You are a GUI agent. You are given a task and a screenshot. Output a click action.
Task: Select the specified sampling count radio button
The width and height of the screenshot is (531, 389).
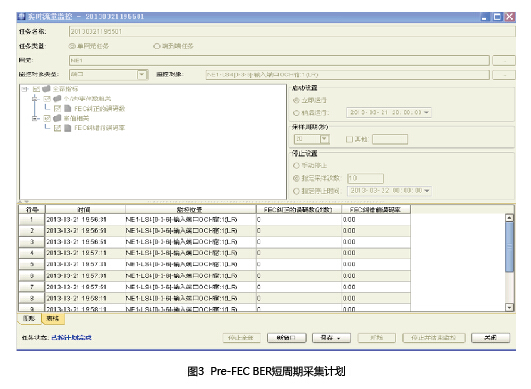pyautogui.click(x=296, y=178)
